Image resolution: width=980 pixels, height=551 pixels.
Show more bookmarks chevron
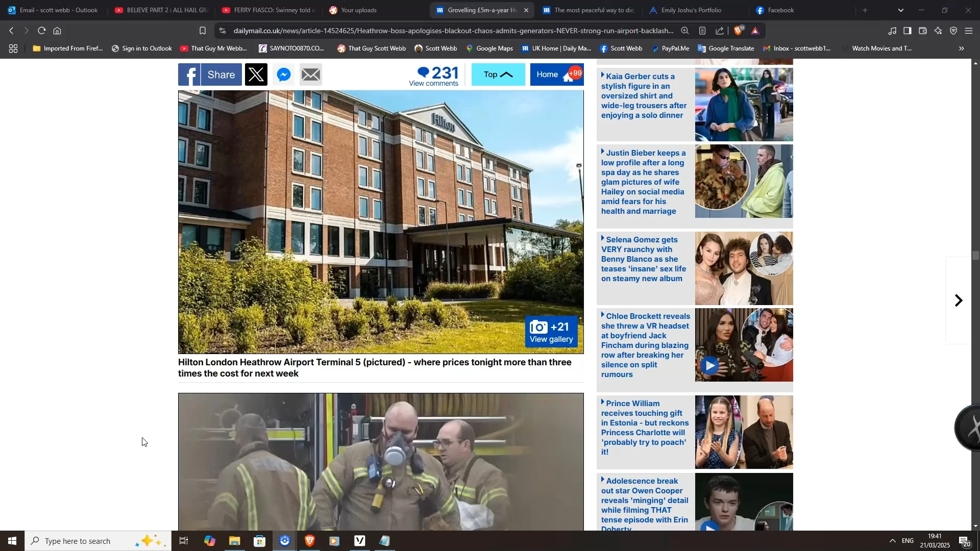(962, 48)
